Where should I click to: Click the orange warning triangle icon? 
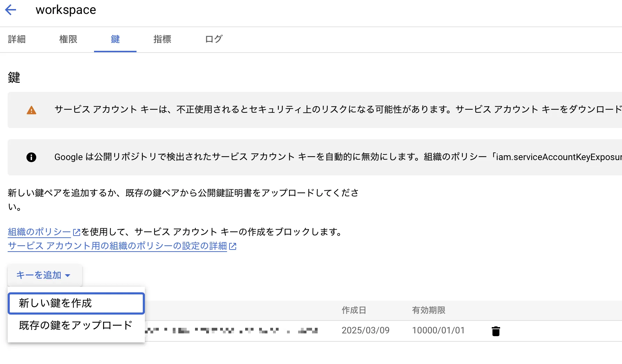click(31, 110)
